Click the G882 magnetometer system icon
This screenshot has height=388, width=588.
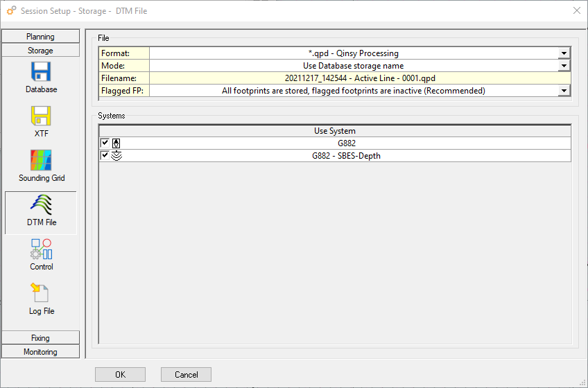pos(116,143)
